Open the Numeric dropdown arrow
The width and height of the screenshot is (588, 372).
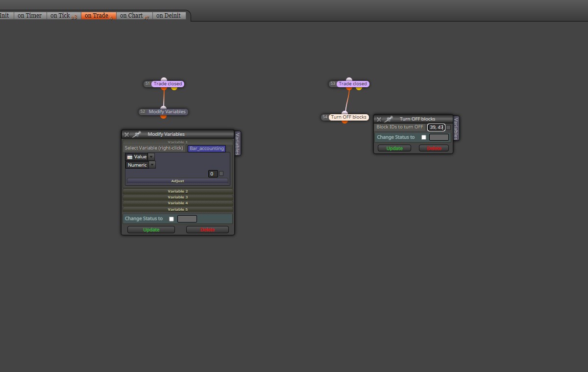[x=152, y=165]
